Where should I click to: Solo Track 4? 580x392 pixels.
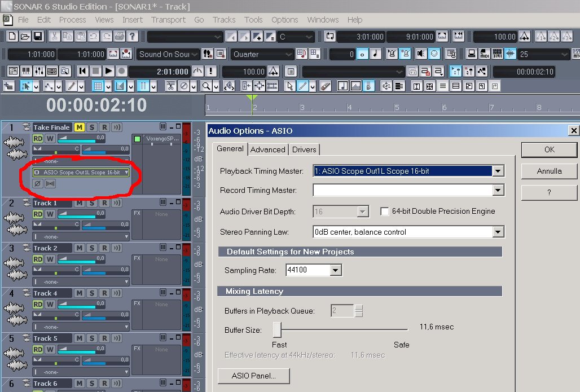click(x=92, y=293)
